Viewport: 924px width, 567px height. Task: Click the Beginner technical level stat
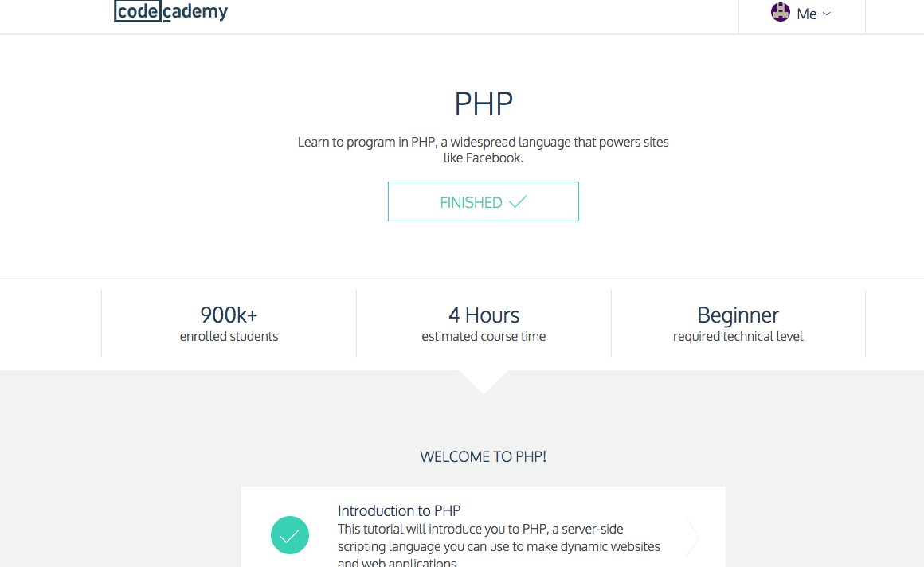(738, 315)
